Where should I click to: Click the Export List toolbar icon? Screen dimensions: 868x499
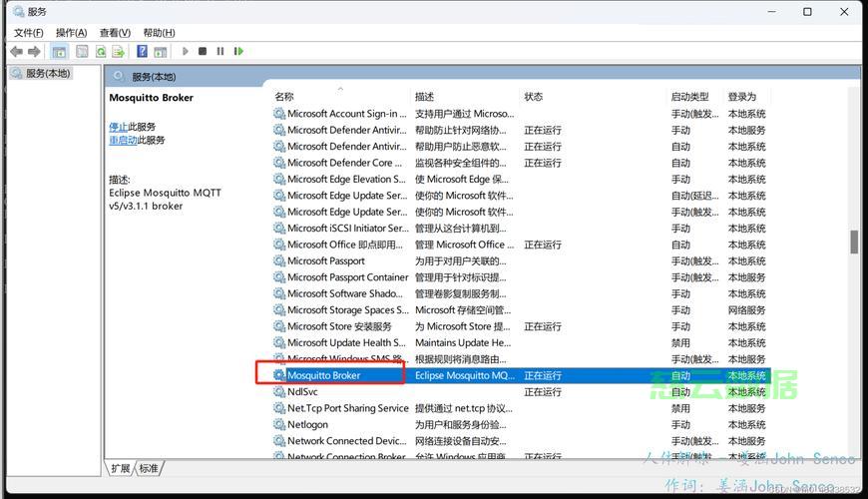pos(119,51)
